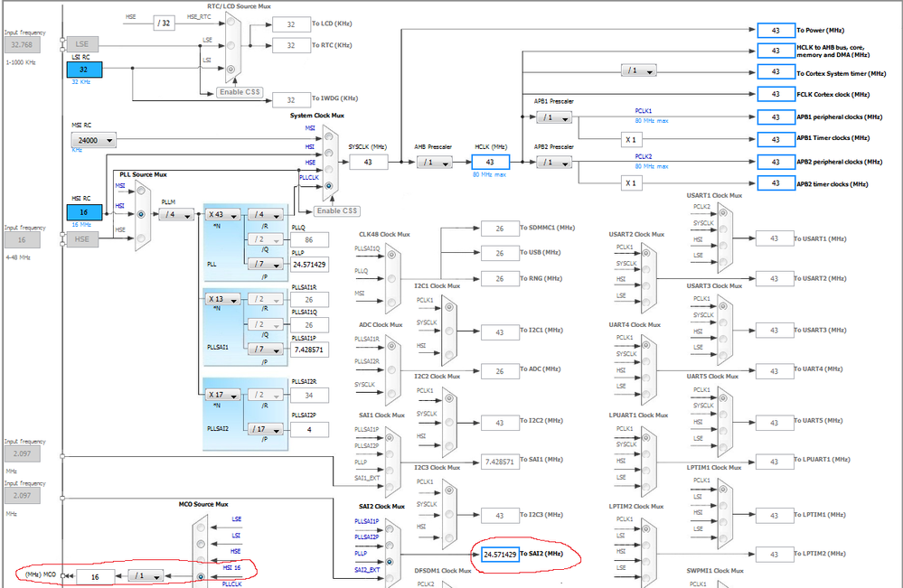Click the HCLK (MHz) 43 input field
The width and height of the screenshot is (903, 588).
click(x=491, y=163)
